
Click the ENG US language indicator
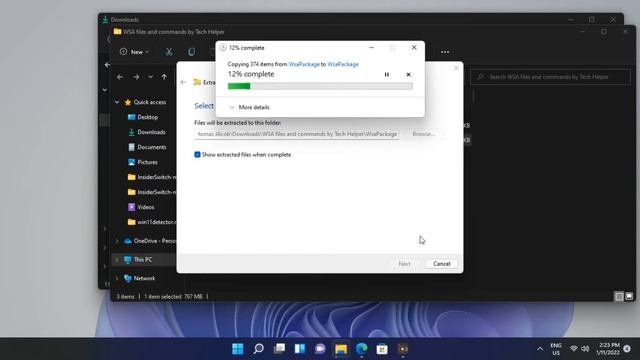(x=556, y=349)
